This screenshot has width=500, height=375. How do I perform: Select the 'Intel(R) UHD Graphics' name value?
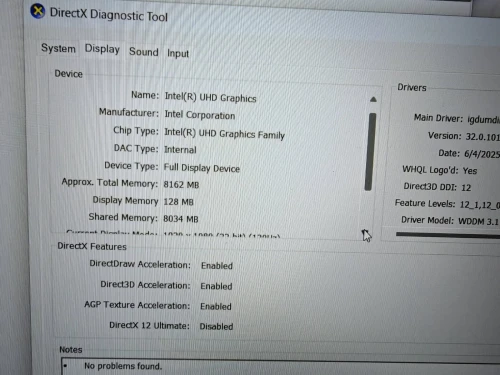click(210, 97)
